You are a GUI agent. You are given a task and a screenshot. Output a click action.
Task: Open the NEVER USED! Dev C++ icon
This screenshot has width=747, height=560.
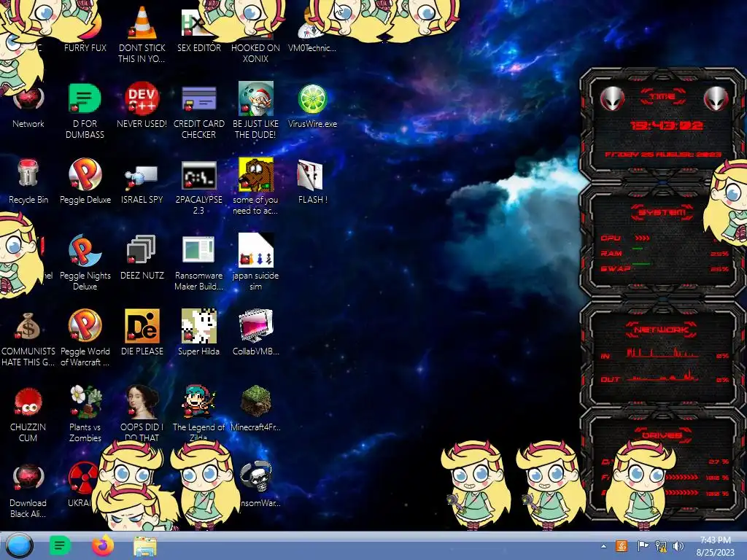(x=142, y=105)
